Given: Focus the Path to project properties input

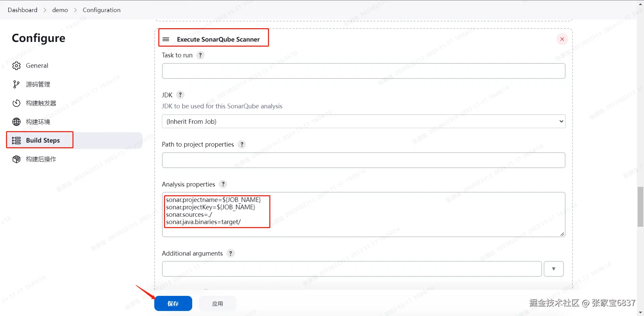Looking at the screenshot, I should coord(364,160).
